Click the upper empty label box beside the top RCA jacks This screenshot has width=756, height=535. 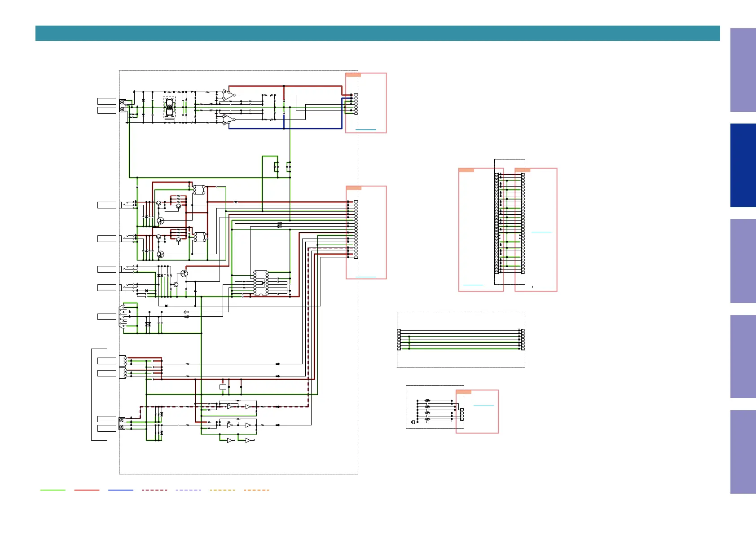[x=107, y=101]
